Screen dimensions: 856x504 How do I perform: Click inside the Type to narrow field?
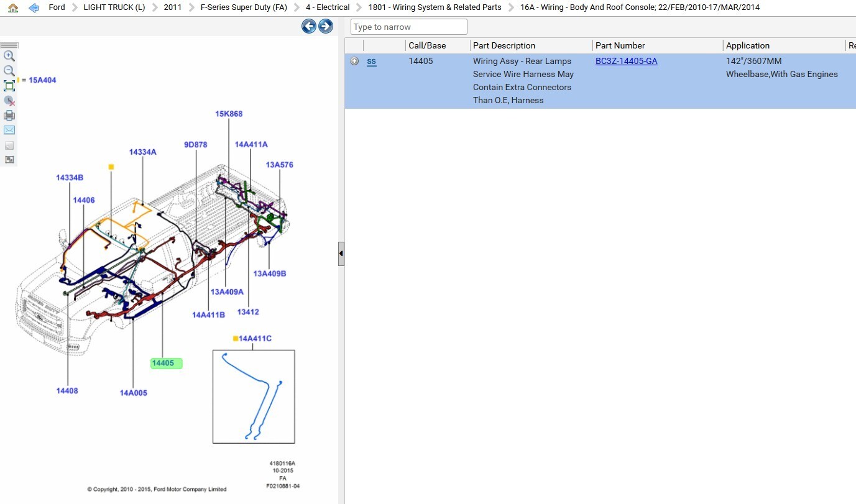[x=408, y=27]
